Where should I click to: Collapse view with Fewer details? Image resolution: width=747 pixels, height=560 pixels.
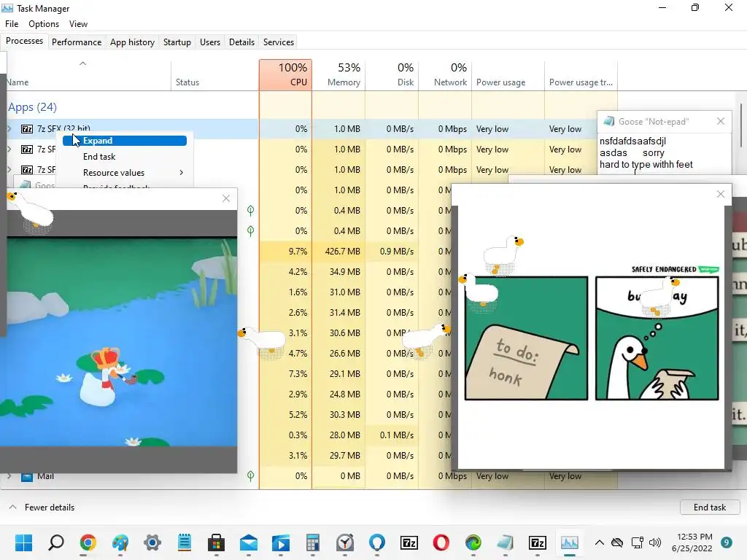[x=42, y=507]
